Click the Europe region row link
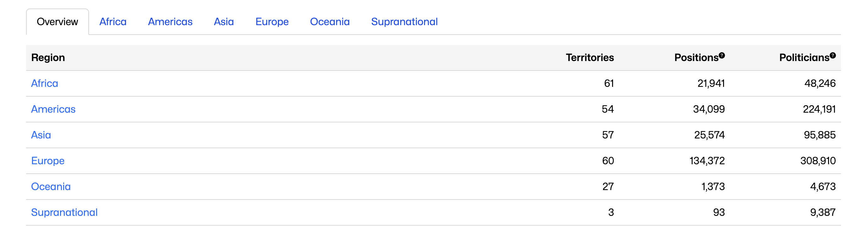The height and width of the screenshot is (236, 868). point(48,161)
